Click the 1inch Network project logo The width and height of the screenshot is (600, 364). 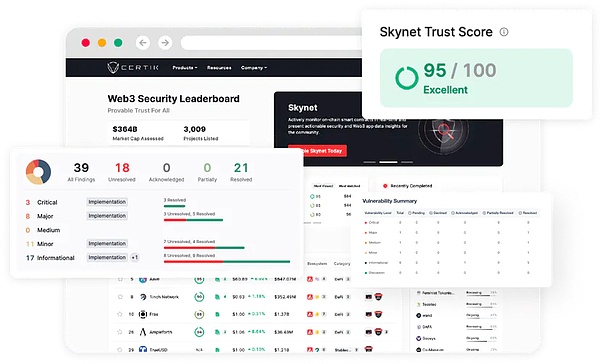point(143,297)
